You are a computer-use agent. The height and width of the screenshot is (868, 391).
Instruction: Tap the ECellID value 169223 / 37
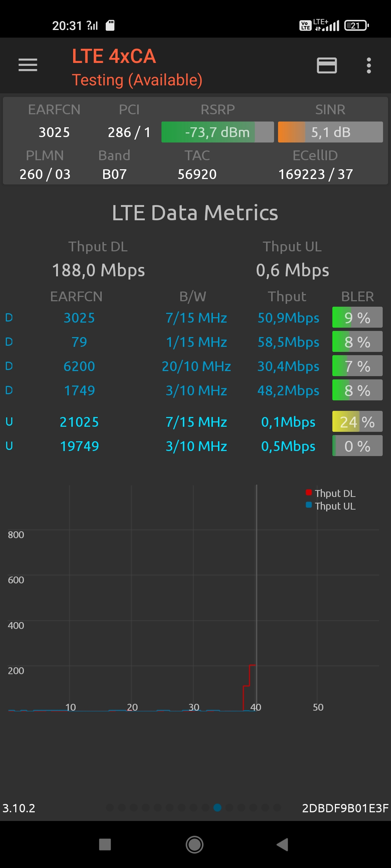(x=315, y=174)
